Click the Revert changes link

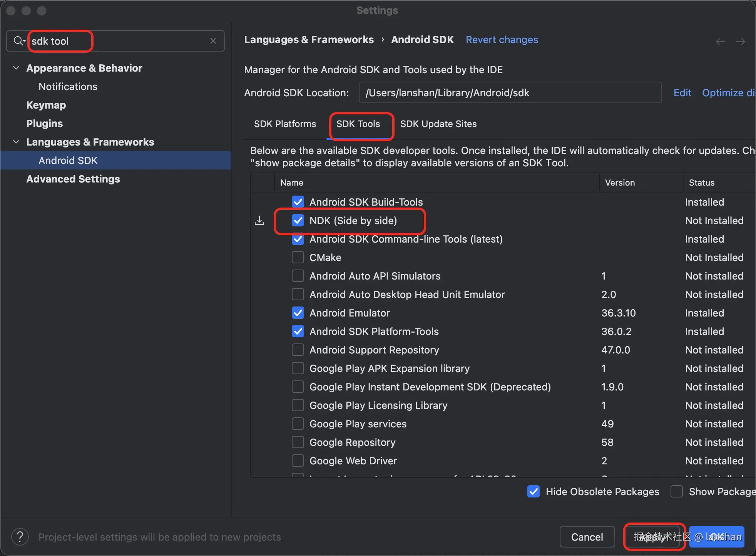(x=502, y=40)
